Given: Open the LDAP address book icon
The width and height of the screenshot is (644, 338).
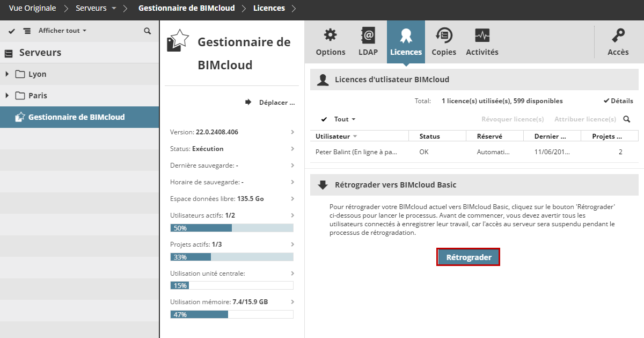Looking at the screenshot, I should point(368,35).
